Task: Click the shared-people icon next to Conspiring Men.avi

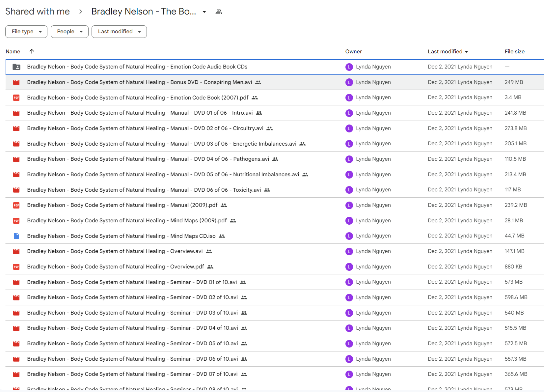Action: (258, 82)
